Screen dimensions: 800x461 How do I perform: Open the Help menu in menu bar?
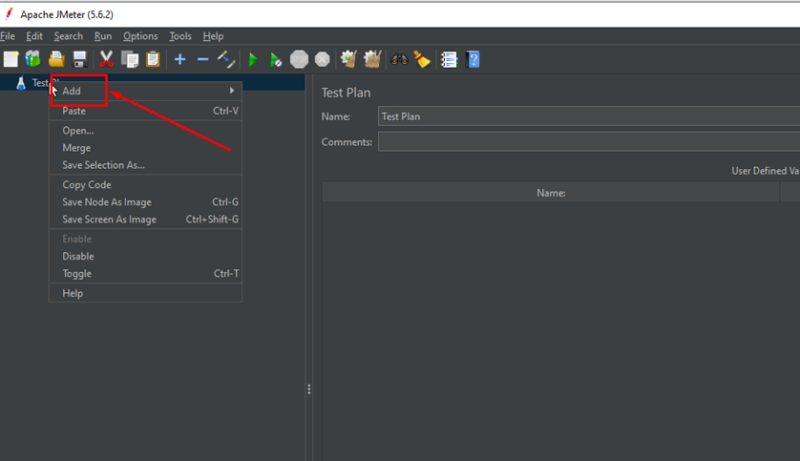click(213, 36)
